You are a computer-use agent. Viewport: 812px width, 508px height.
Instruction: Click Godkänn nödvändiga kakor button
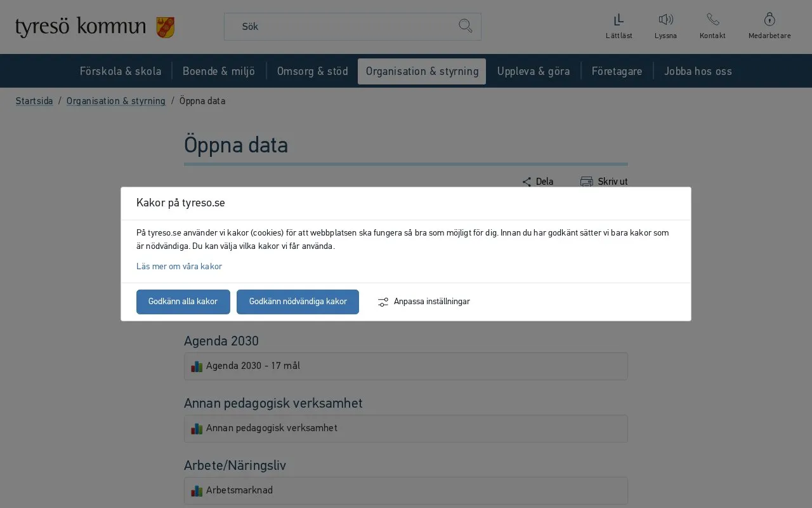(x=298, y=302)
